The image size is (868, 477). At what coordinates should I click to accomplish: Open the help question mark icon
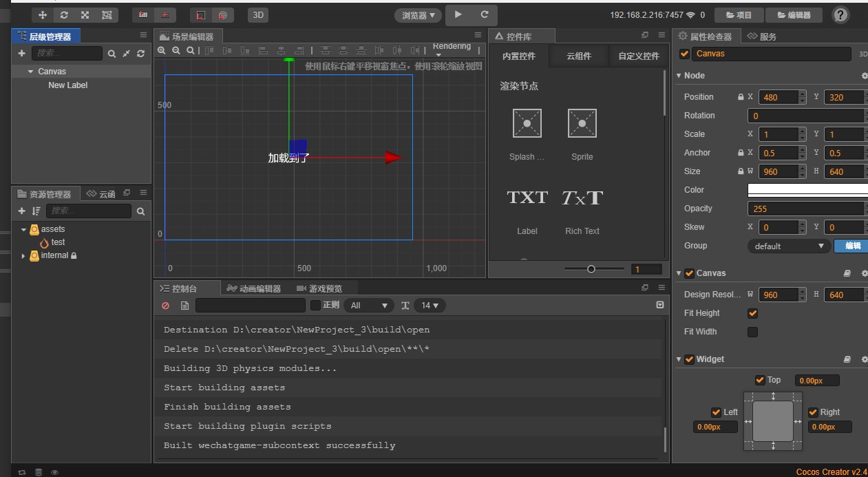coord(840,14)
